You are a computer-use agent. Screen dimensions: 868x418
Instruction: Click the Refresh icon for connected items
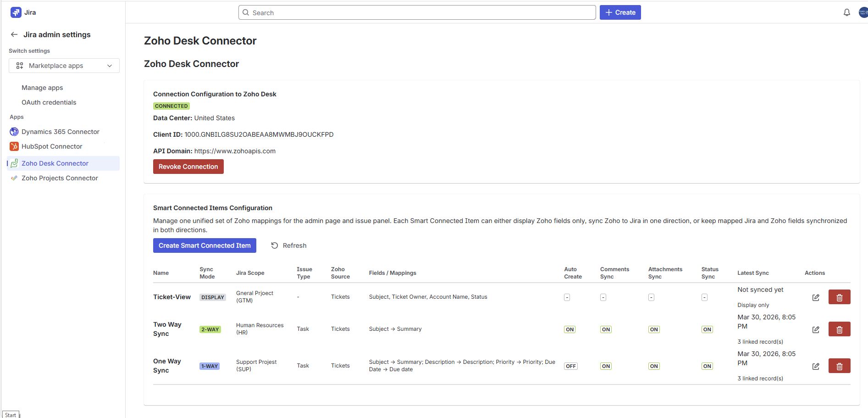pyautogui.click(x=274, y=245)
